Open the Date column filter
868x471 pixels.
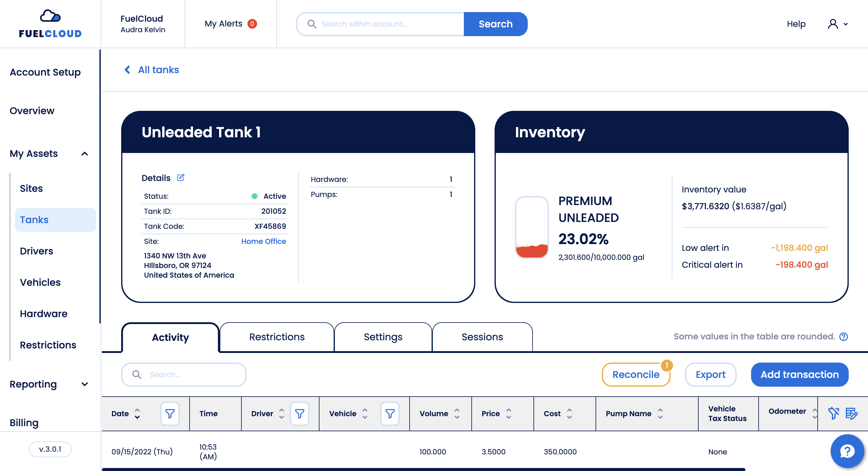click(x=170, y=413)
